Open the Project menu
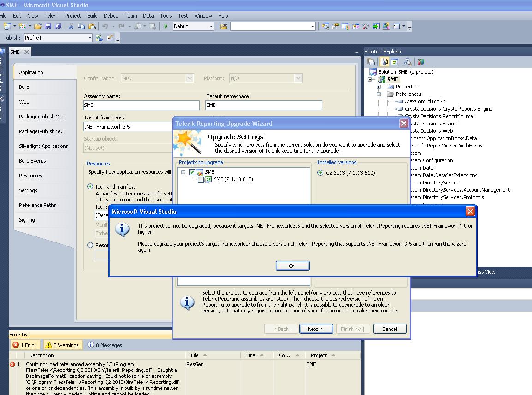 tap(73, 16)
